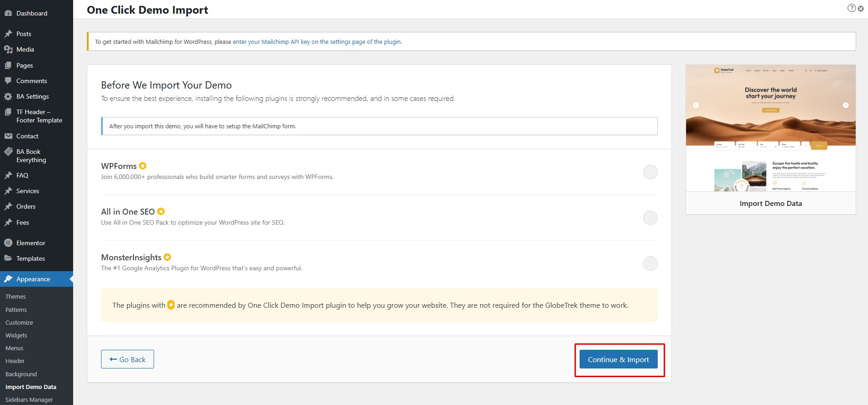Open the Menus submenu
Screen dimensions: 868x405
[x=14, y=348]
